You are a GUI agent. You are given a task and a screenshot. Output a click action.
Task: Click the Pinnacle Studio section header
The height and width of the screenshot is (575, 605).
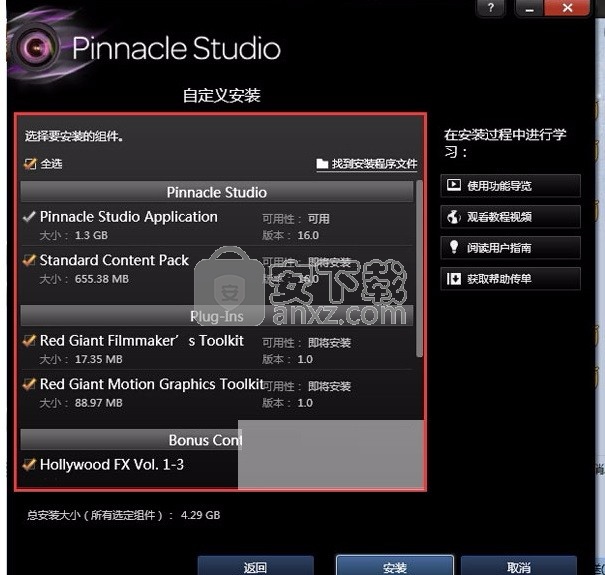point(217,192)
